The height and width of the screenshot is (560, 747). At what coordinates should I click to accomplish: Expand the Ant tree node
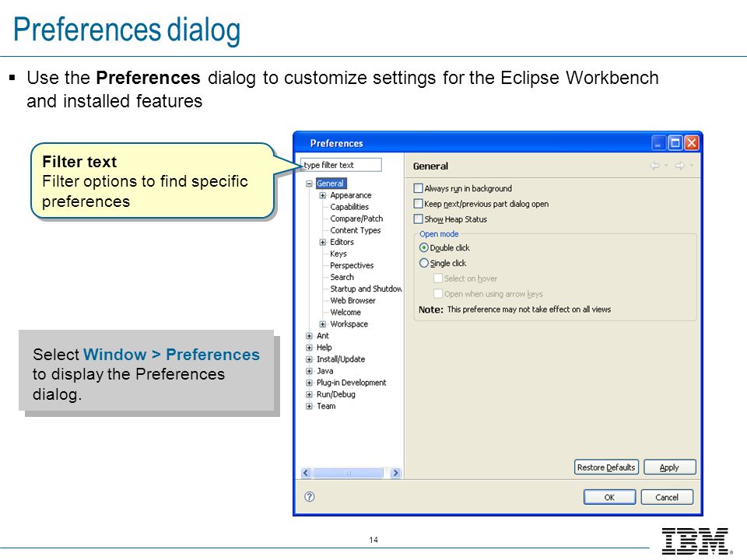[309, 336]
